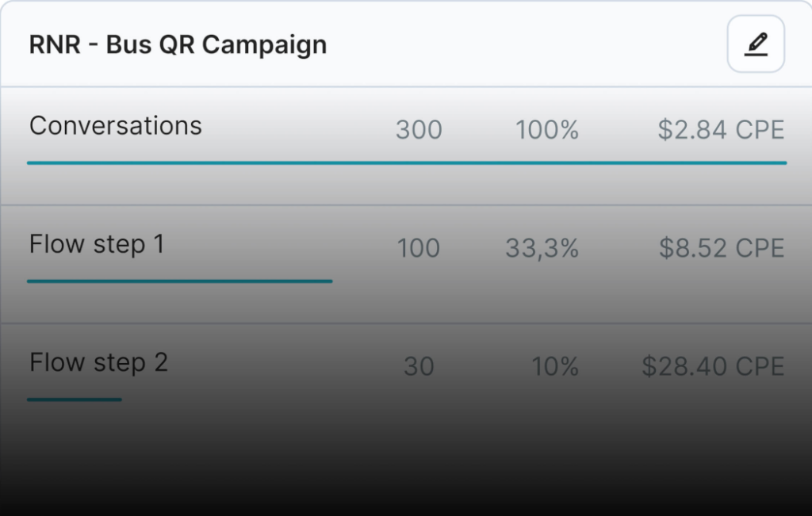Select the 33,3% percentage value
Viewport: 812px width, 516px height.
[542, 248]
